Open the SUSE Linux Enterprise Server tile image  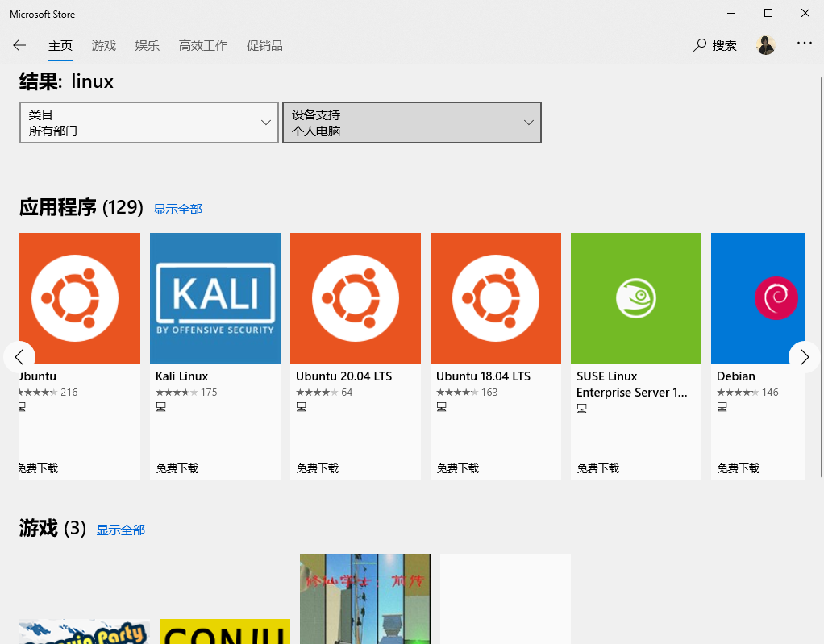pyautogui.click(x=636, y=298)
